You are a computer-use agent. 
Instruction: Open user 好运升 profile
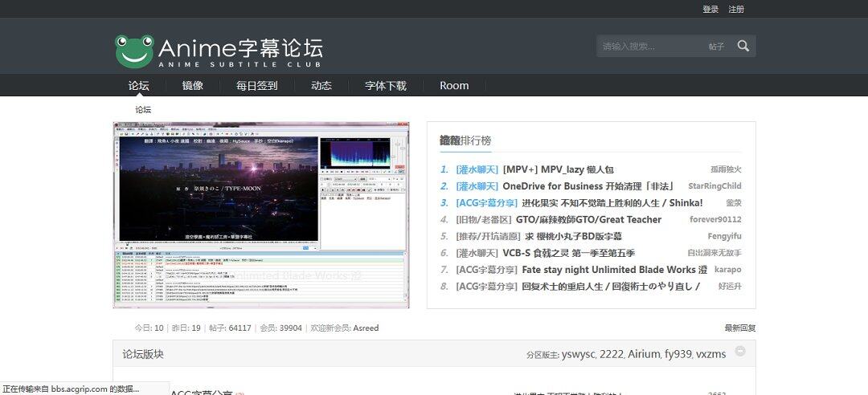pos(730,286)
